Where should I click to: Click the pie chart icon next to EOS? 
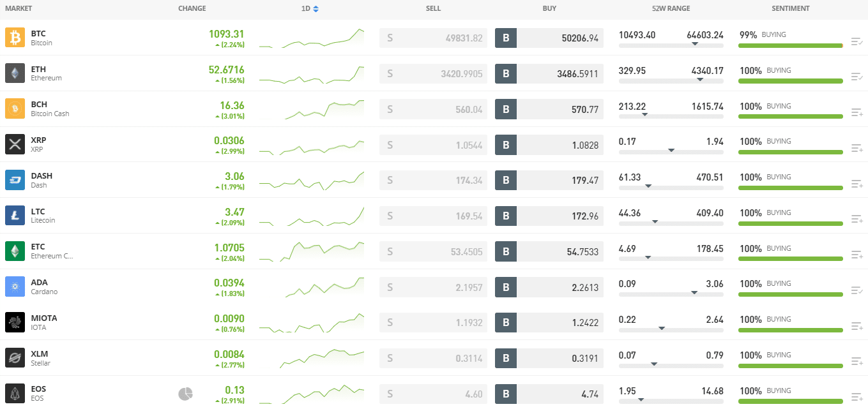coord(185,394)
